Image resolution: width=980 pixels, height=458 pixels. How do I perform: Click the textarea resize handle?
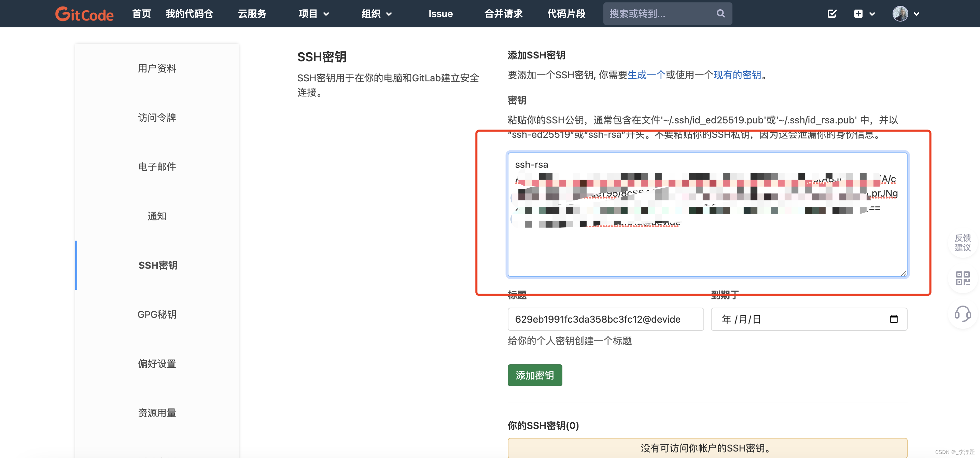tap(904, 273)
